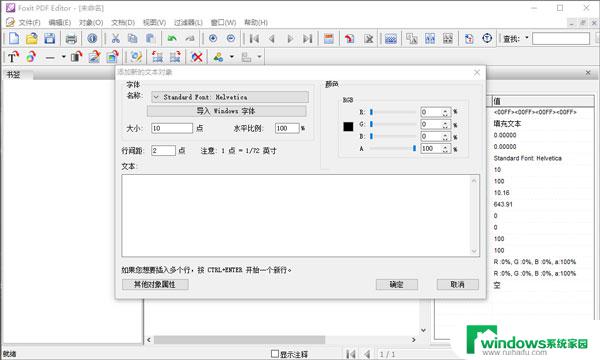The height and width of the screenshot is (360, 600).
Task: Click the 其他对象属性 button
Action: click(155, 285)
